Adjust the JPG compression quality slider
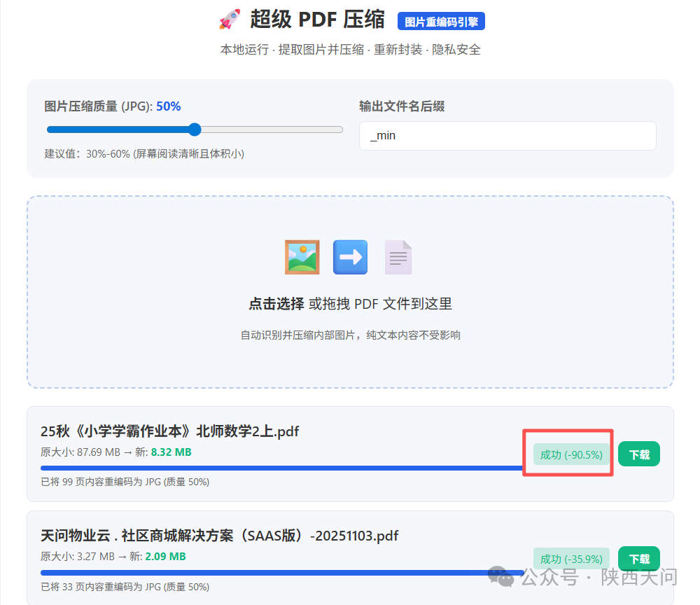 point(195,129)
